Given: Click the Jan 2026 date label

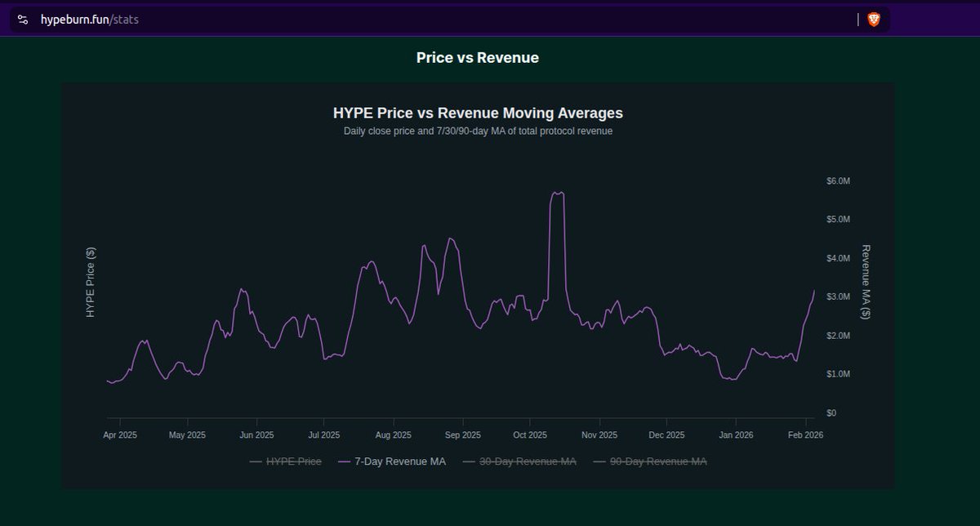Looking at the screenshot, I should click(x=736, y=435).
